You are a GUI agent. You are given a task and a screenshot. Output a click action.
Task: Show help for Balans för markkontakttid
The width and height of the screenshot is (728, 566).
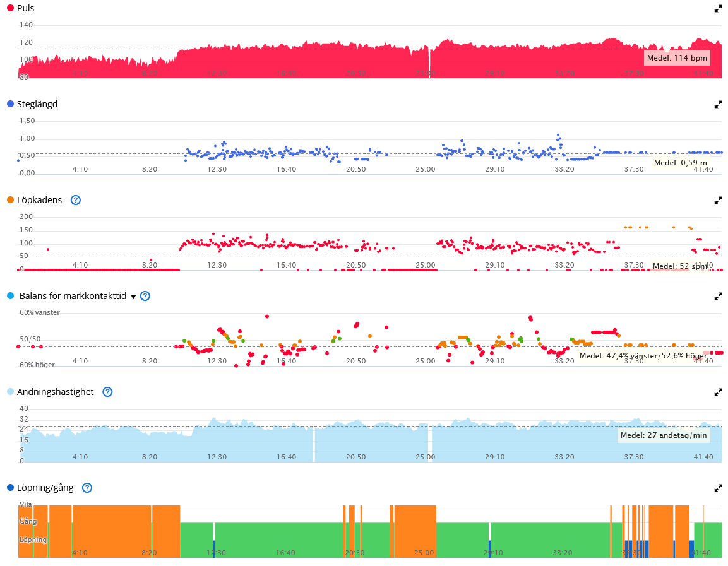tap(145, 296)
